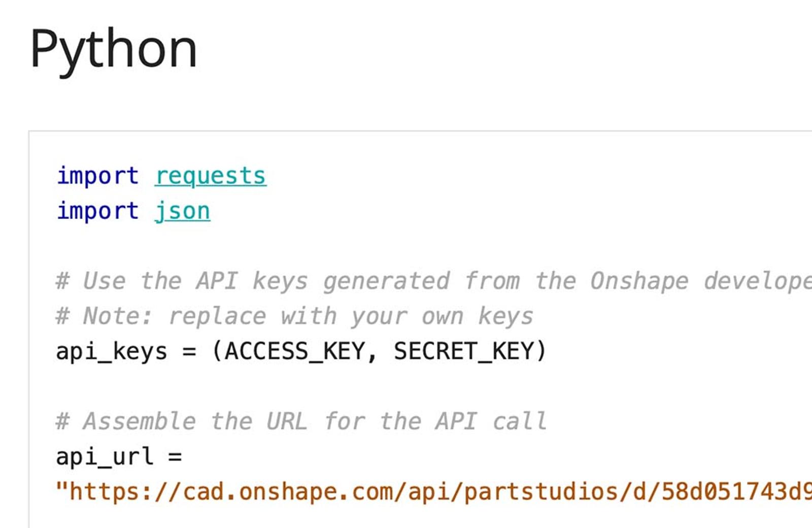This screenshot has height=528, width=812.
Task: Click the 'replace with your own keys' comment
Action: point(350,316)
